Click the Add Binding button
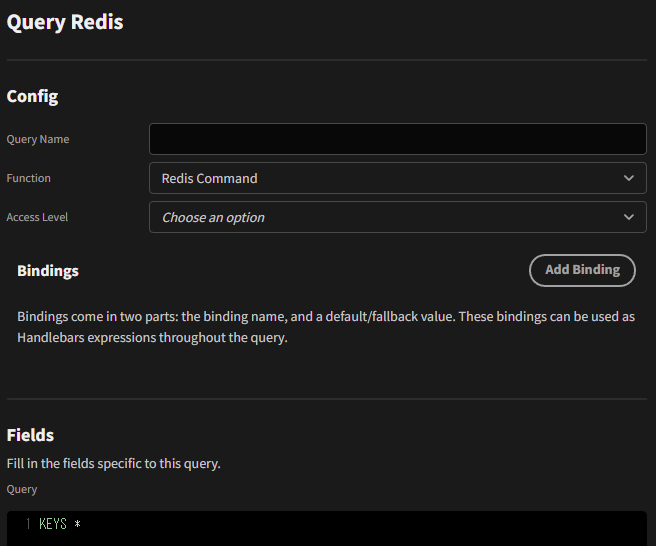Viewport: 656px width, 546px height. pyautogui.click(x=582, y=270)
